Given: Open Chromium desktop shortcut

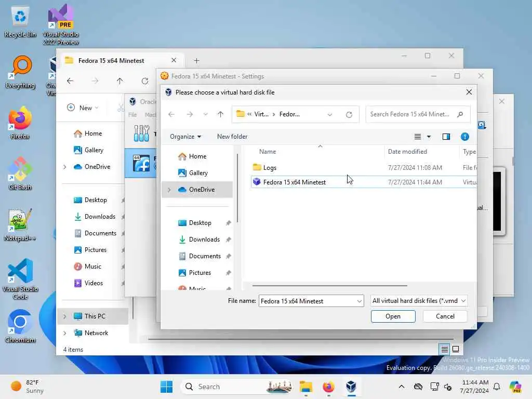Looking at the screenshot, I should click(20, 326).
